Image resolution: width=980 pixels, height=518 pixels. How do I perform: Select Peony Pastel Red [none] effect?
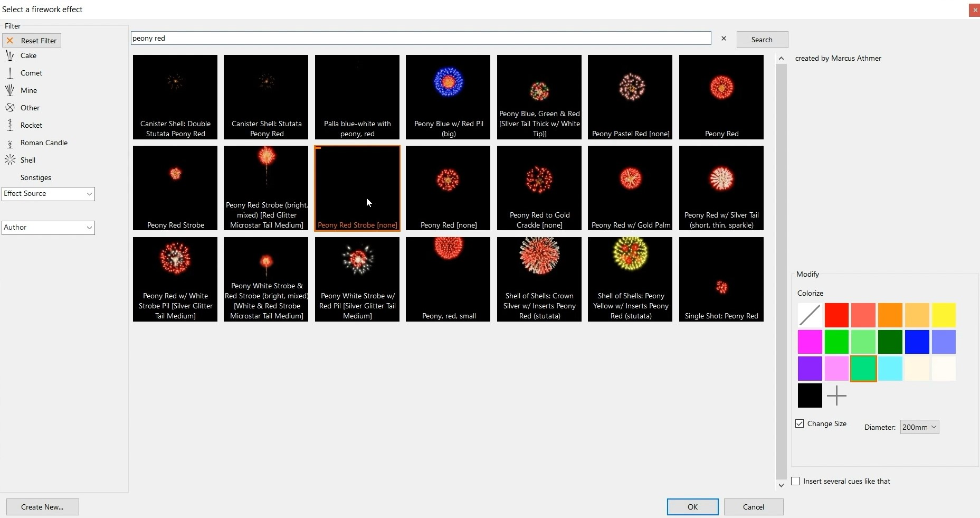pos(630,97)
